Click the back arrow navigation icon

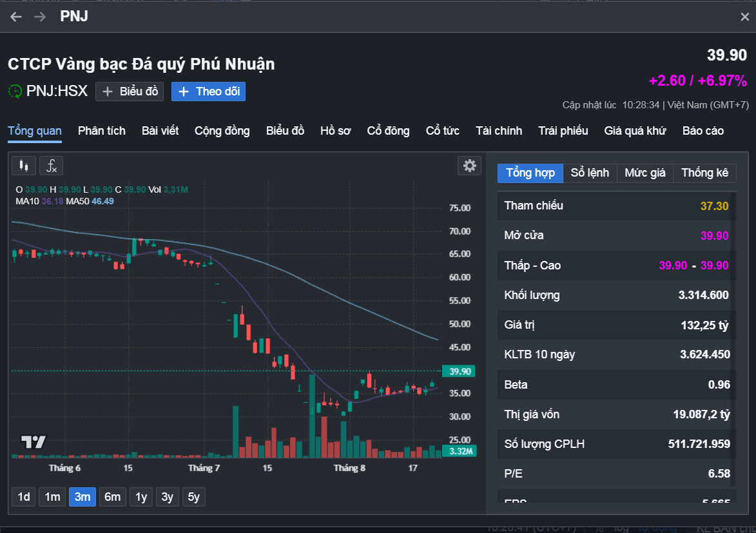click(x=16, y=17)
